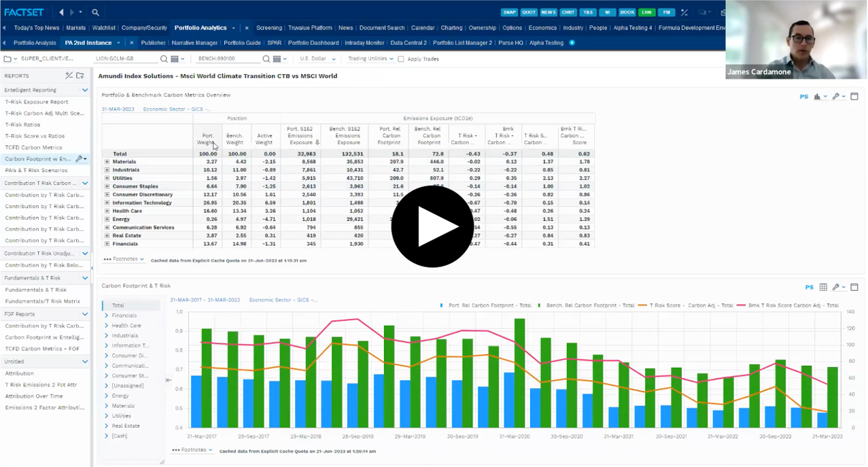Open the portfolio list icon beside LION:GCLM-GB
The image size is (868, 467).
coord(177,59)
